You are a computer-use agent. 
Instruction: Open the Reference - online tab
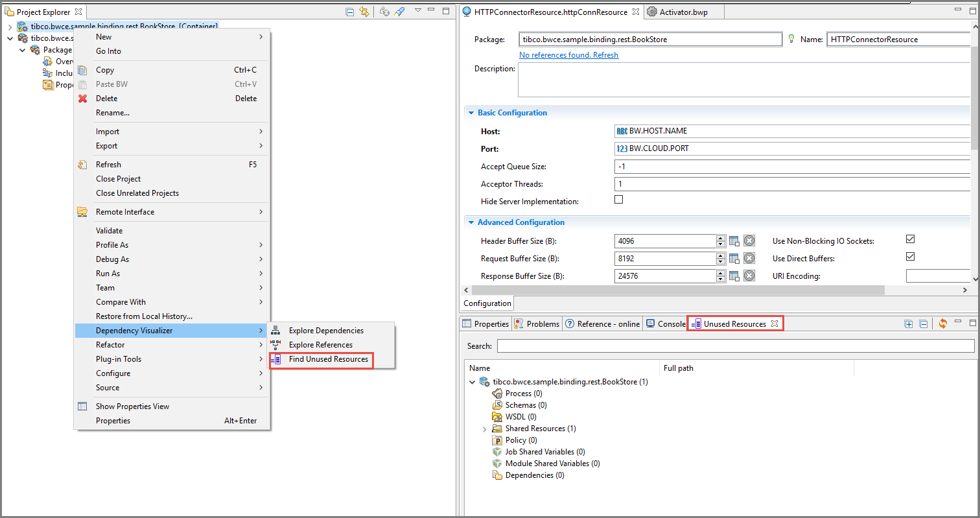click(x=602, y=324)
